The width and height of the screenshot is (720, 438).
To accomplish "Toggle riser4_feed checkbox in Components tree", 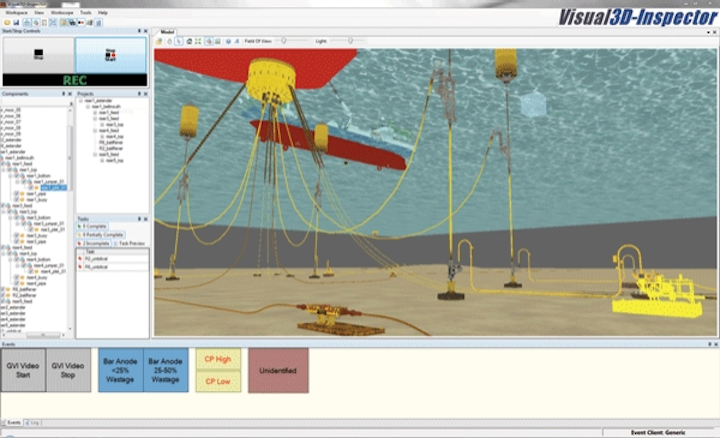I will coord(2,247).
